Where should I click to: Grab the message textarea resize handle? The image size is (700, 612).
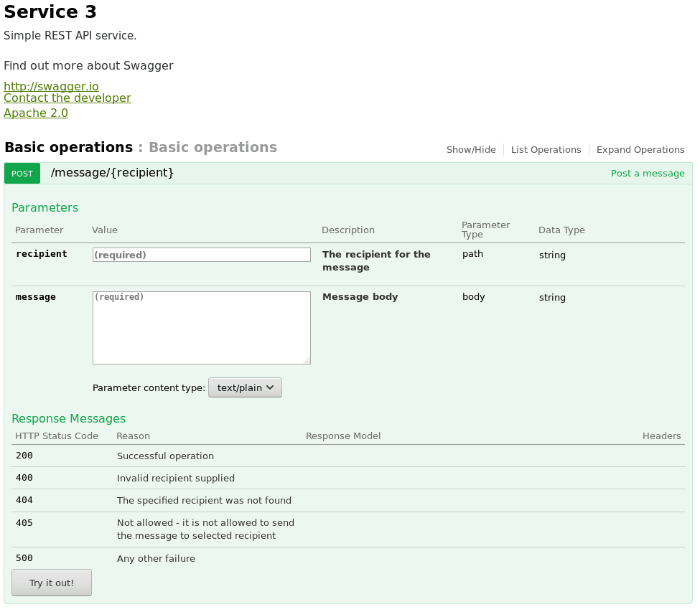(x=307, y=361)
